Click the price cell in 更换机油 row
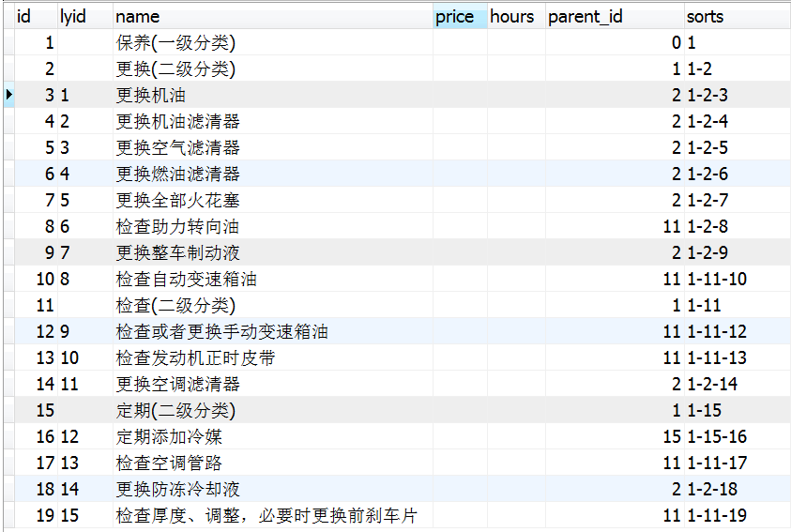Viewport: 791px width, 532px height. click(x=460, y=95)
